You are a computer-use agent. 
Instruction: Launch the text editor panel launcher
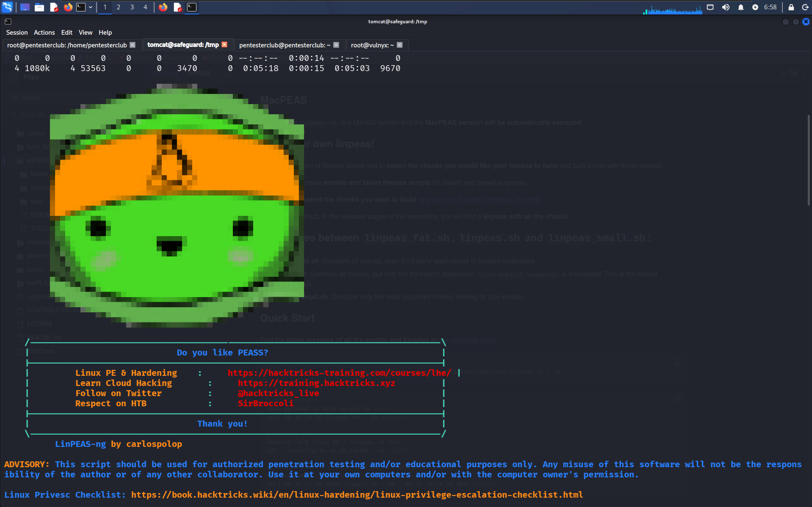pyautogui.click(x=54, y=7)
